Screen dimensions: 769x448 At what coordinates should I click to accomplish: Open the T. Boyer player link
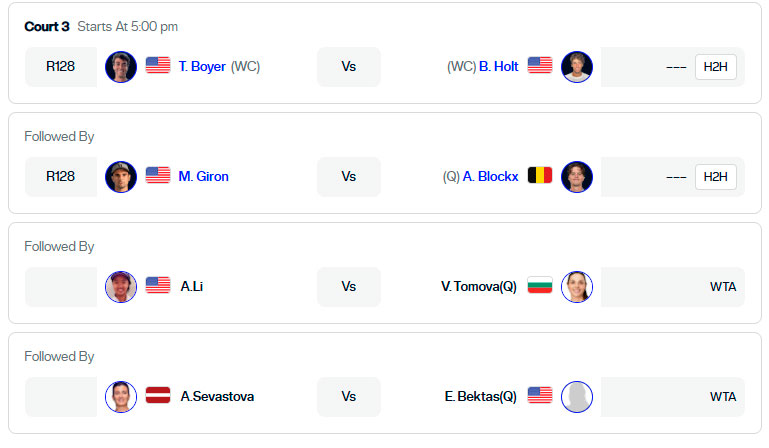click(202, 66)
